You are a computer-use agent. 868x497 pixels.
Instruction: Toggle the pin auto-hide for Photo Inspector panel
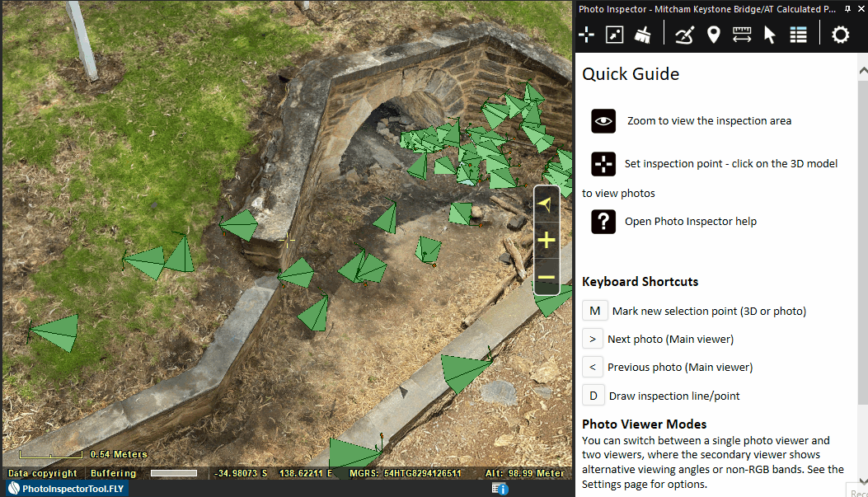(847, 9)
